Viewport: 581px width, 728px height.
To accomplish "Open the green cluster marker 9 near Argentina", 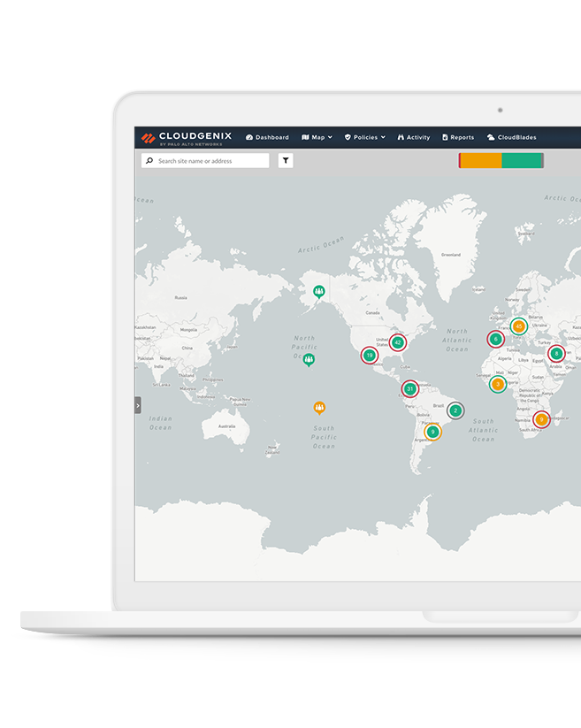I will pyautogui.click(x=432, y=433).
